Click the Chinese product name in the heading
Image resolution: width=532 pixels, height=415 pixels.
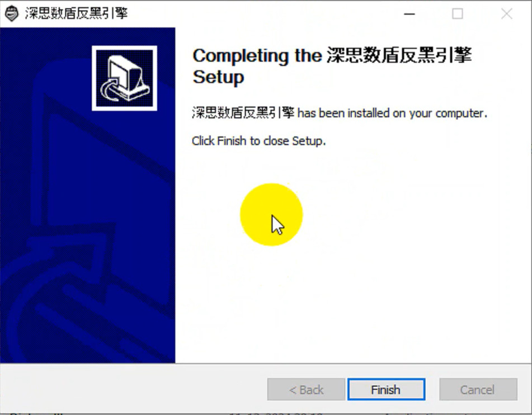[399, 55]
